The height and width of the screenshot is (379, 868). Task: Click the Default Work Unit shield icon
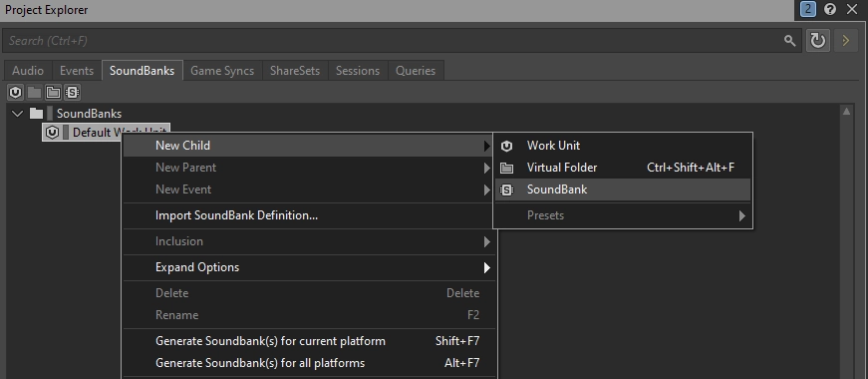(x=52, y=133)
